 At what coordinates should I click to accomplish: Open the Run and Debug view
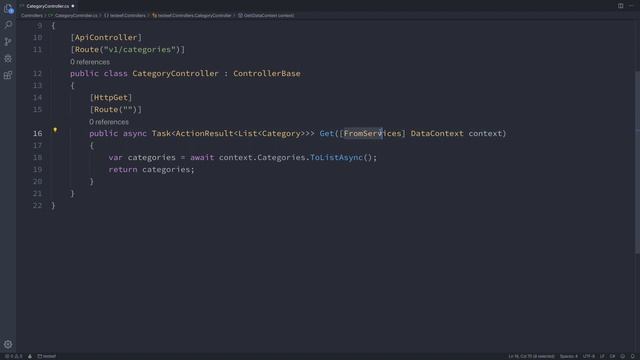pyautogui.click(x=8, y=58)
